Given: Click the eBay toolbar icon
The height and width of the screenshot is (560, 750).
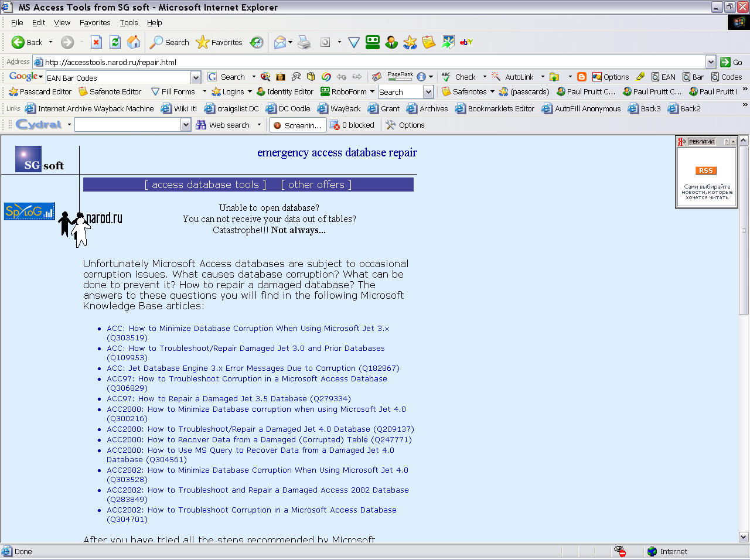Looking at the screenshot, I should [x=466, y=42].
